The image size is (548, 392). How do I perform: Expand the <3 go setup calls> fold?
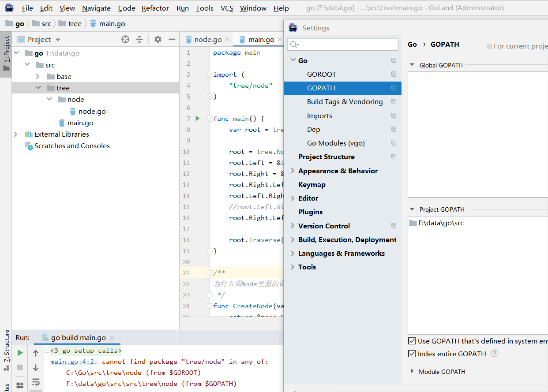coord(47,350)
